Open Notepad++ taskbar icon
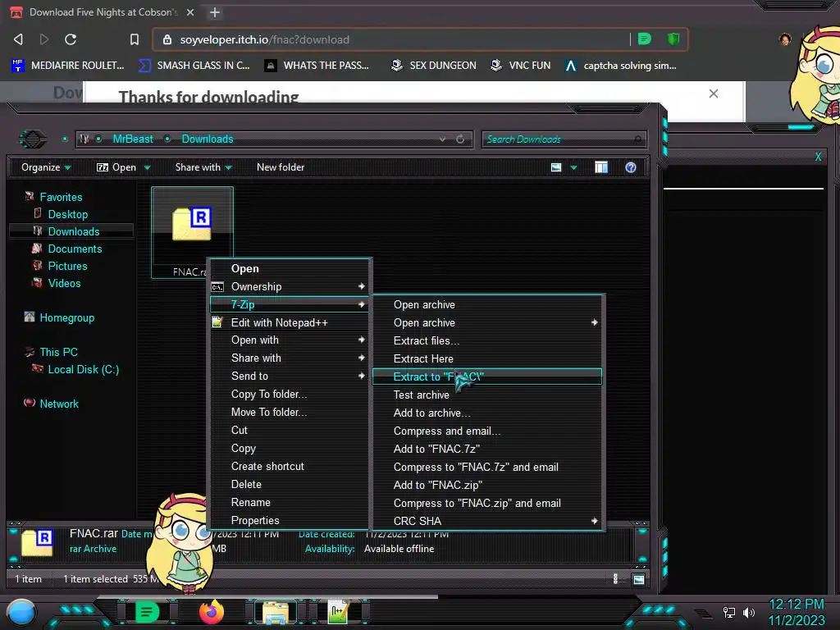The height and width of the screenshot is (630, 840). click(338, 612)
